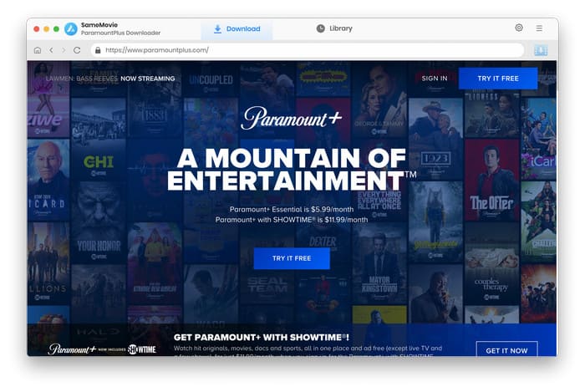This screenshot has width=585, height=392.
Task: Click the SameMovie app logo icon
Action: 71,28
